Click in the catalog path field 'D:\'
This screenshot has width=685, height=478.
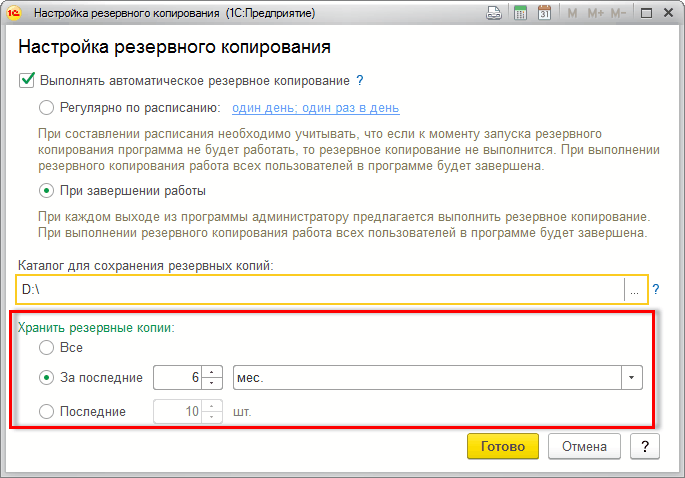[x=320, y=289]
